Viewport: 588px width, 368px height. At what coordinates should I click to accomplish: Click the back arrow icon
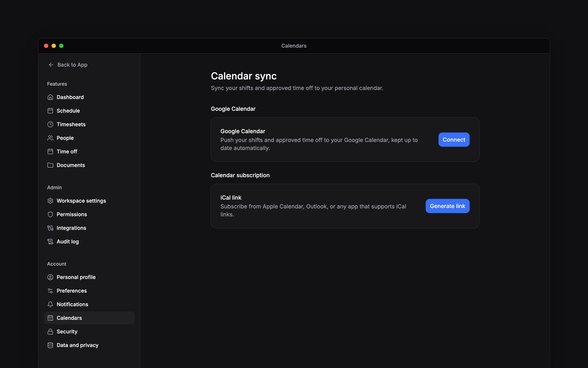51,65
